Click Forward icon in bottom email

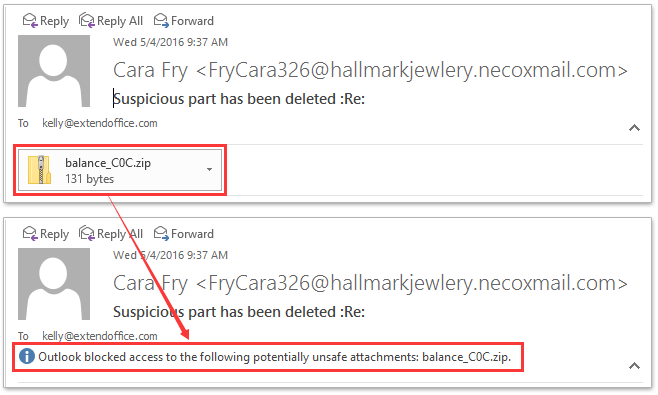pos(161,233)
